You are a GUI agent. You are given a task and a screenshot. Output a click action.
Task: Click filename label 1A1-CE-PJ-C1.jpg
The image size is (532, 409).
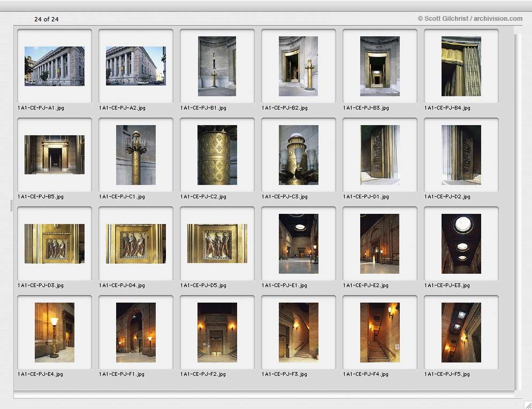point(122,197)
